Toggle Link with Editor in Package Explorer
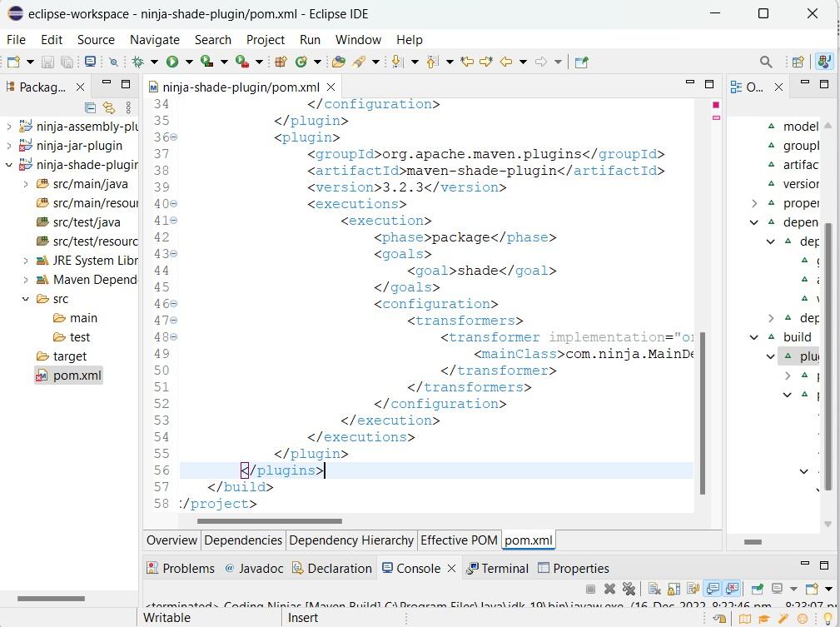Image resolution: width=840 pixels, height=627 pixels. coord(109,107)
